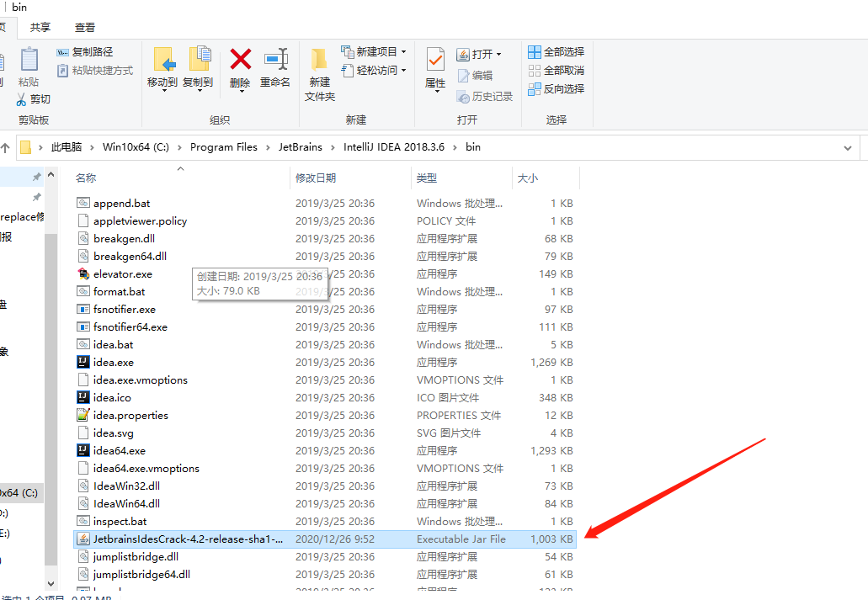Select jumplistbridge64.dll file
Image resolution: width=868 pixels, height=600 pixels.
[324, 575]
